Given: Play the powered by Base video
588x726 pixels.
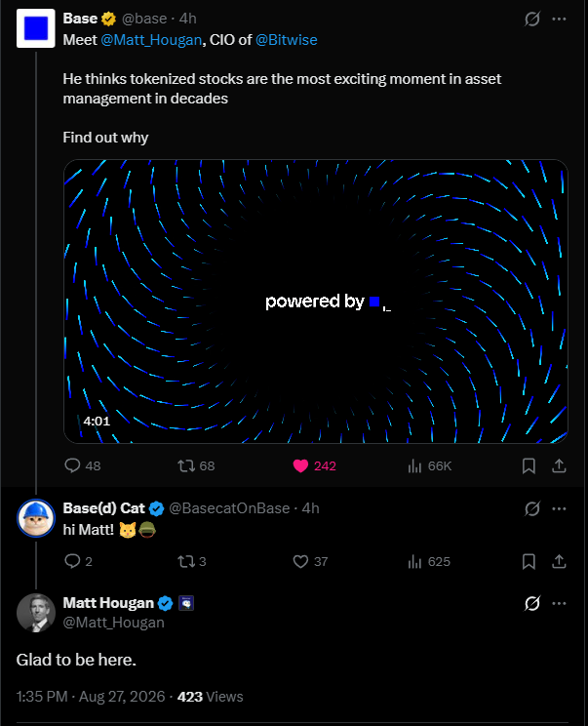Looking at the screenshot, I should [x=316, y=302].
